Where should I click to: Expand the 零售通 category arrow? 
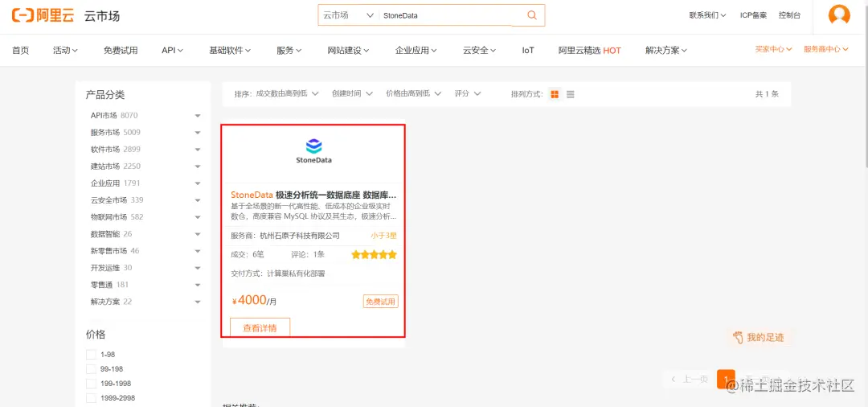pyautogui.click(x=198, y=286)
